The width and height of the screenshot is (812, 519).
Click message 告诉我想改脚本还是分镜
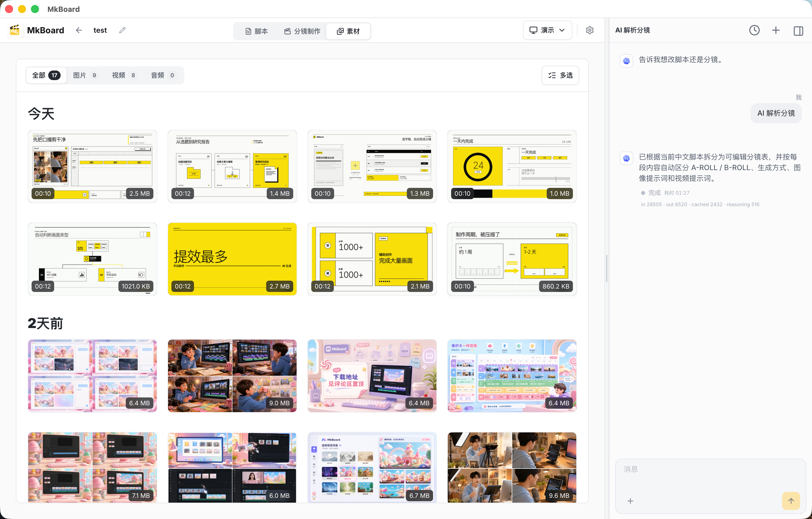[681, 60]
